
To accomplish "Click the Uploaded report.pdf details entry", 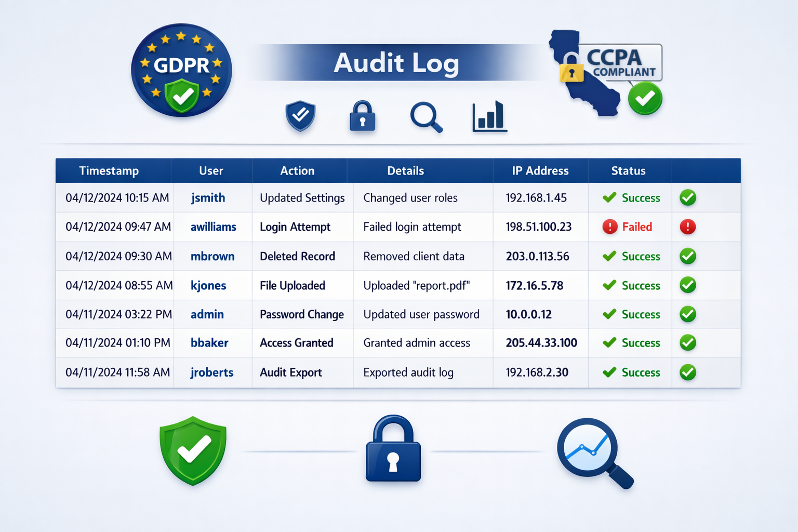I will (417, 285).
